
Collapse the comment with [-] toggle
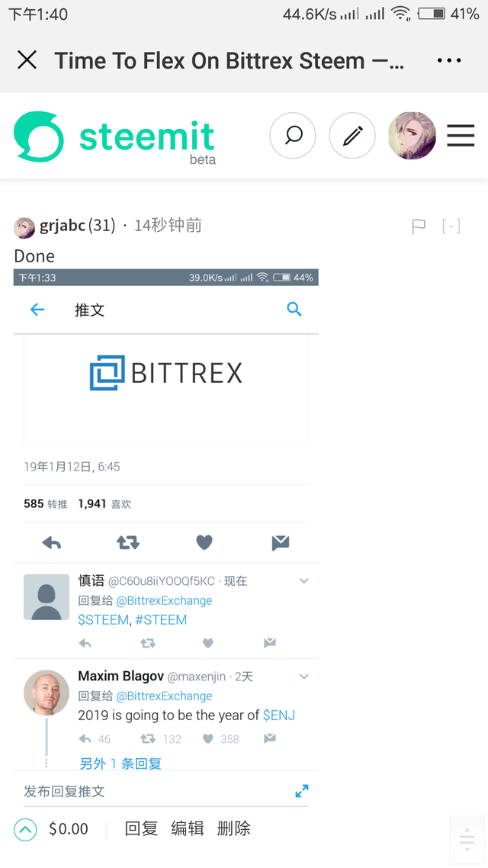pyautogui.click(x=451, y=226)
